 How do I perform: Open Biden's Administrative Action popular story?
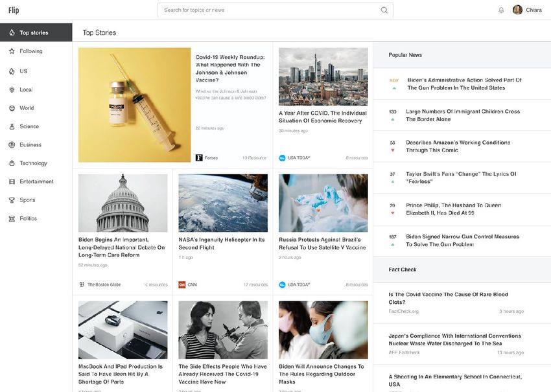tap(465, 84)
